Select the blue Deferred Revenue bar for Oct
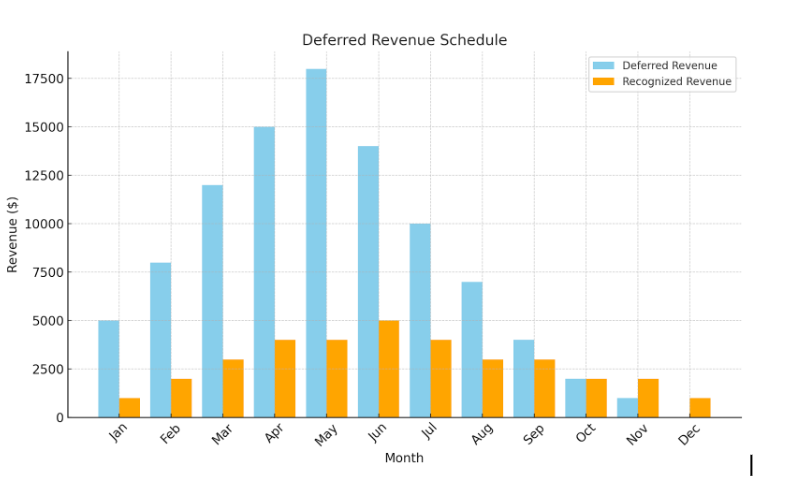Viewport: 786px width, 487px height. tap(575, 398)
